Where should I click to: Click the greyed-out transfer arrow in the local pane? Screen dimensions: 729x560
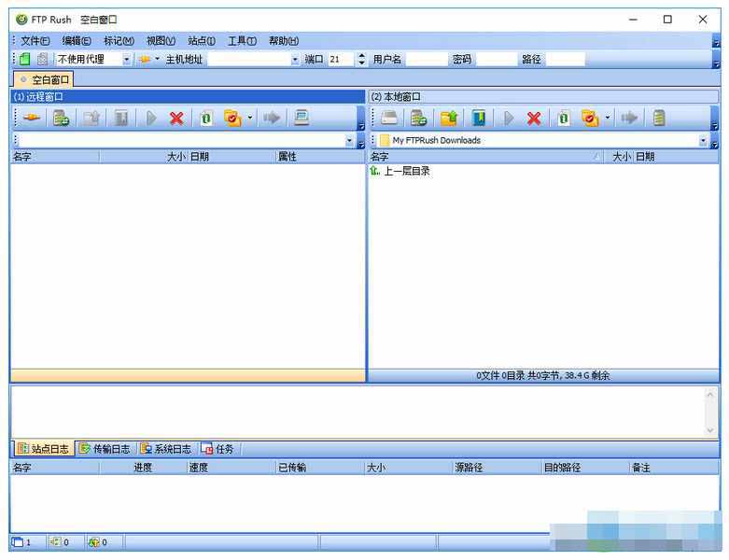tap(629, 118)
